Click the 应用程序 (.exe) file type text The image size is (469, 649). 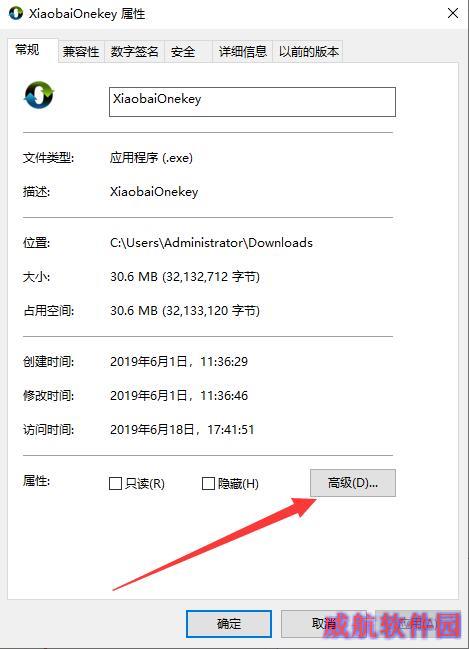pos(151,158)
